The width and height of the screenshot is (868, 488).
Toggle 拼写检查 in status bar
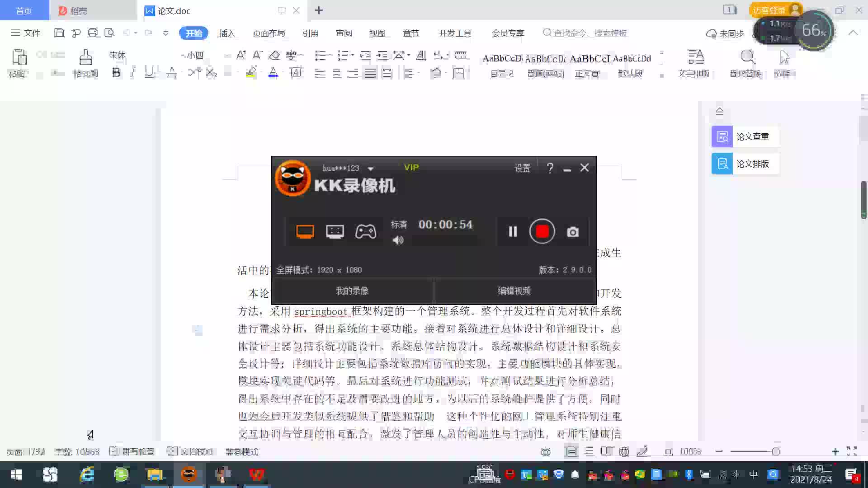point(132,451)
